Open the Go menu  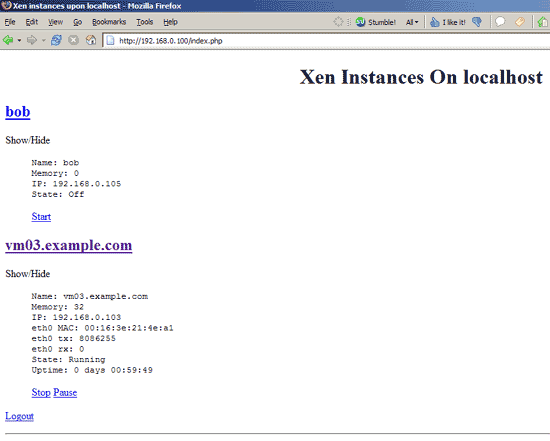(x=78, y=22)
